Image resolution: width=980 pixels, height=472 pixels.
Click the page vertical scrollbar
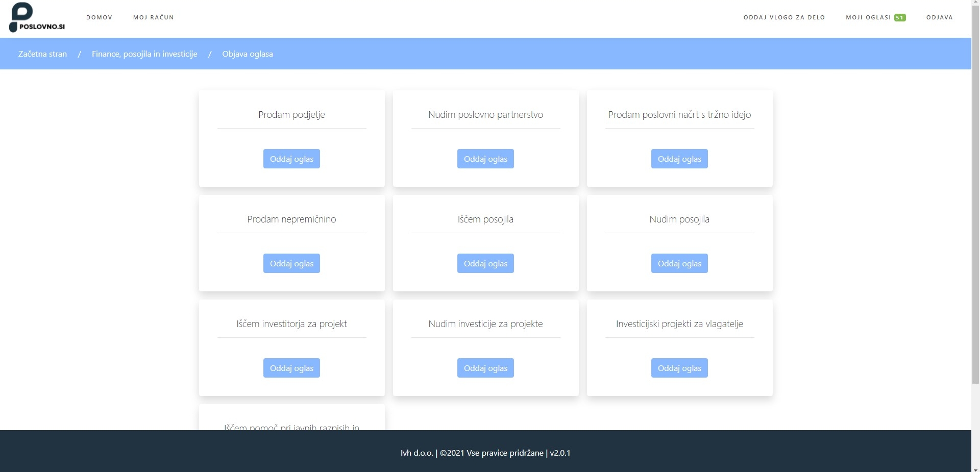click(975, 194)
